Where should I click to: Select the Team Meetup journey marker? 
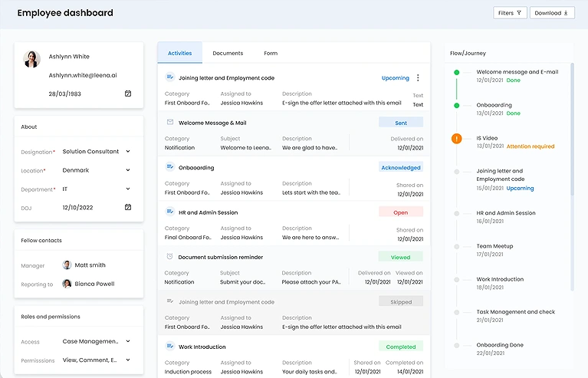click(x=456, y=246)
